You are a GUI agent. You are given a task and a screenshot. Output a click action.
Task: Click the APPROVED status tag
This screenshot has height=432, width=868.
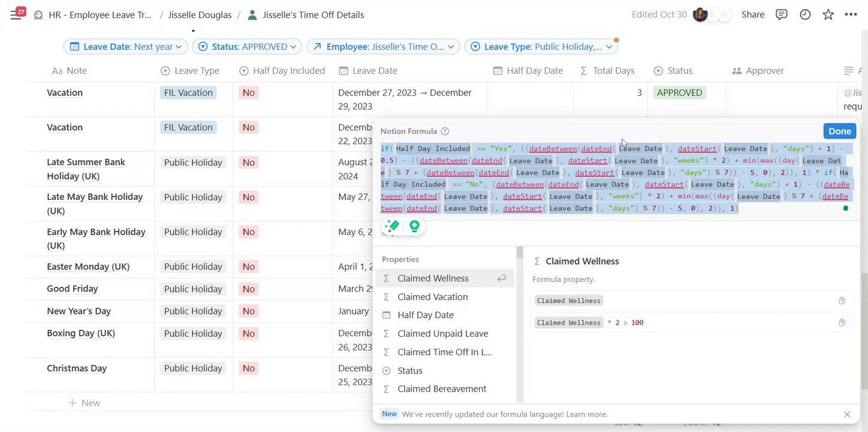click(679, 93)
